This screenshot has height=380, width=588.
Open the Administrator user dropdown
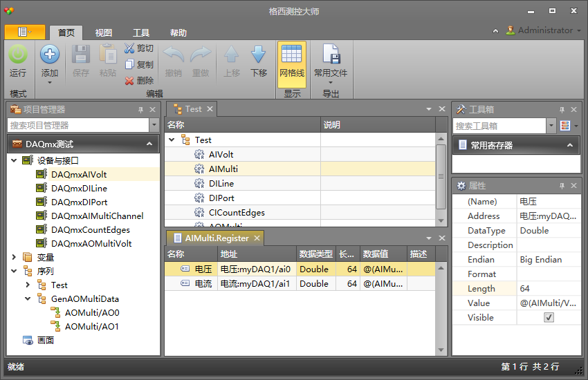coord(579,30)
